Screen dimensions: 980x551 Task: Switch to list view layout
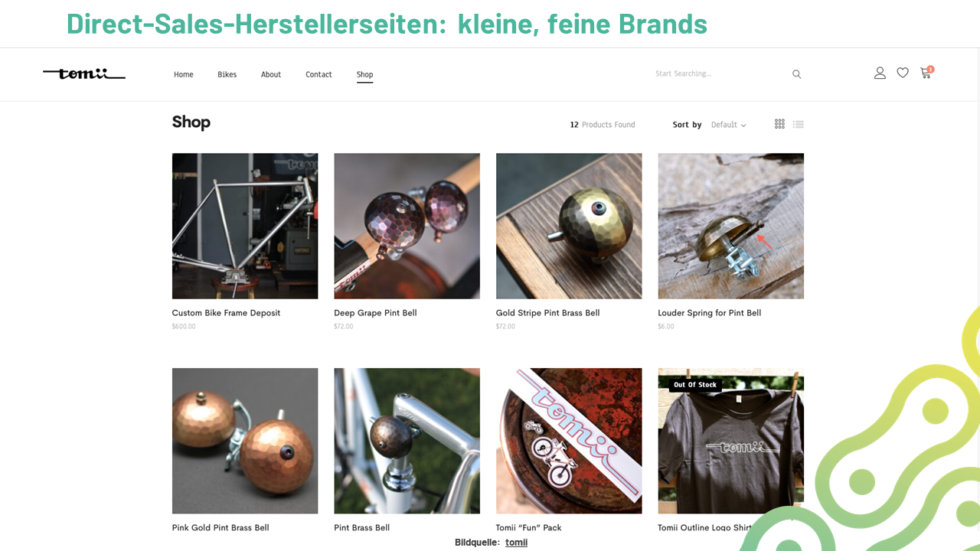(799, 124)
